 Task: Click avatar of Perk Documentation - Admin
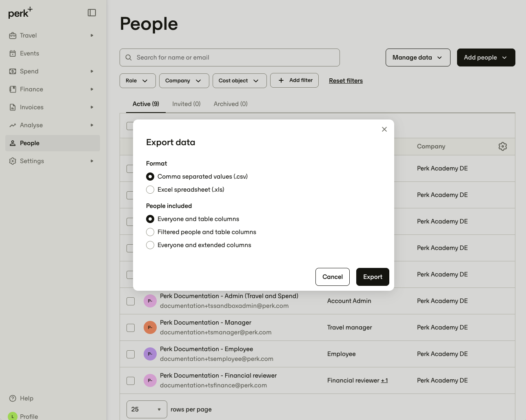[x=150, y=301]
